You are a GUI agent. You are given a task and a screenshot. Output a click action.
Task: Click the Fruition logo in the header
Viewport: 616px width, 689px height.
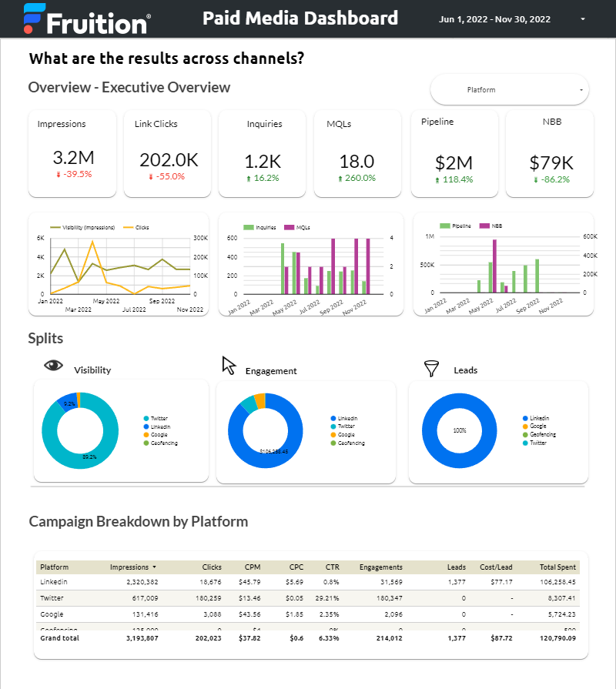point(87,19)
